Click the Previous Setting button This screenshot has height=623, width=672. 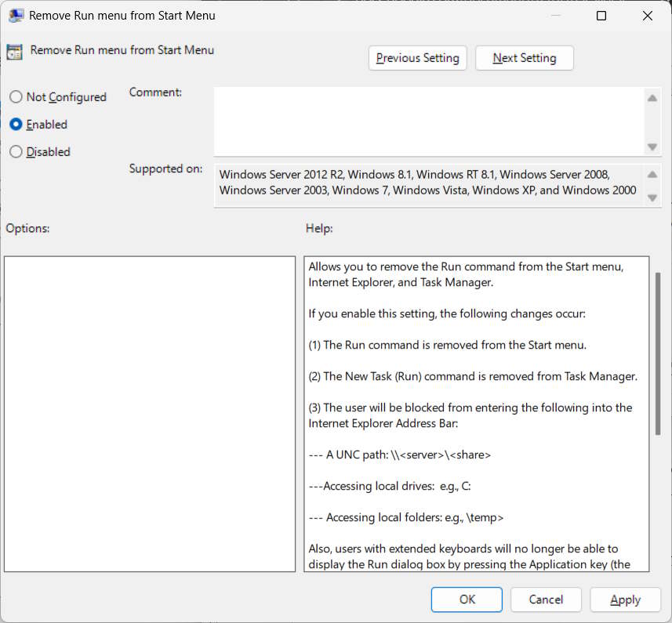417,57
